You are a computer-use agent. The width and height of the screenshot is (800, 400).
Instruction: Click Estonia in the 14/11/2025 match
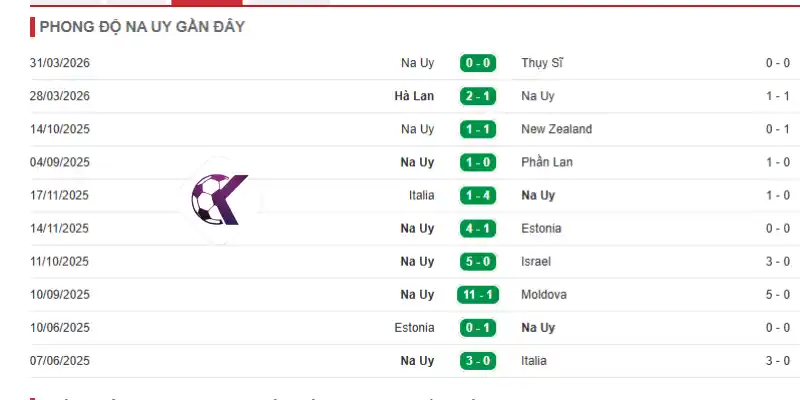[x=541, y=229]
